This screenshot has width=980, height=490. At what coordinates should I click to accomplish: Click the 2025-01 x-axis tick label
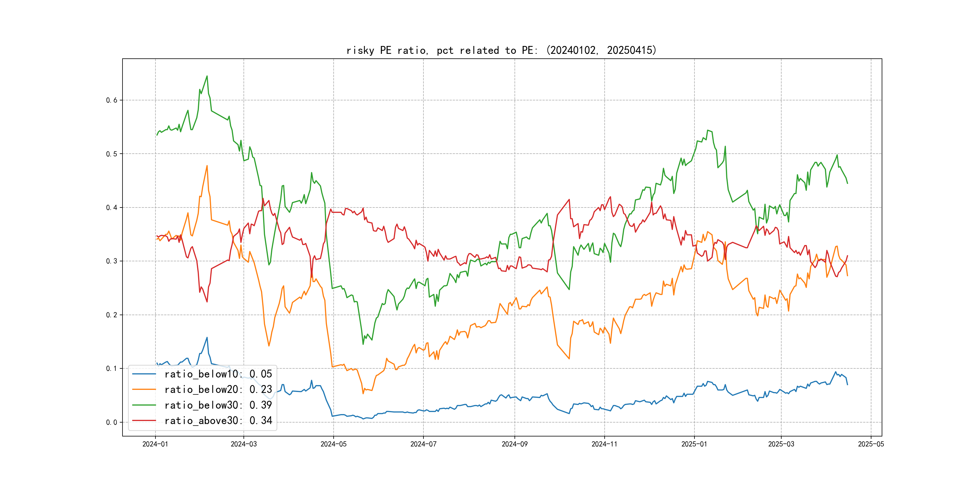(694, 444)
